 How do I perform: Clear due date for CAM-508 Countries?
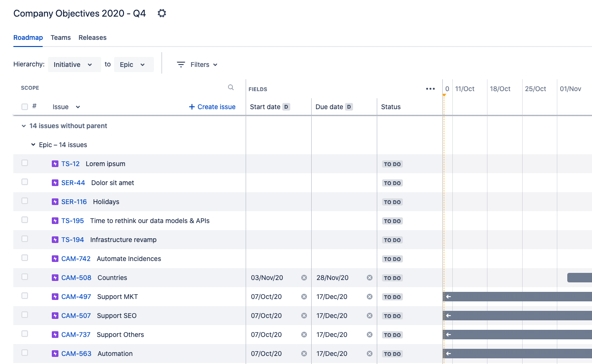click(370, 278)
